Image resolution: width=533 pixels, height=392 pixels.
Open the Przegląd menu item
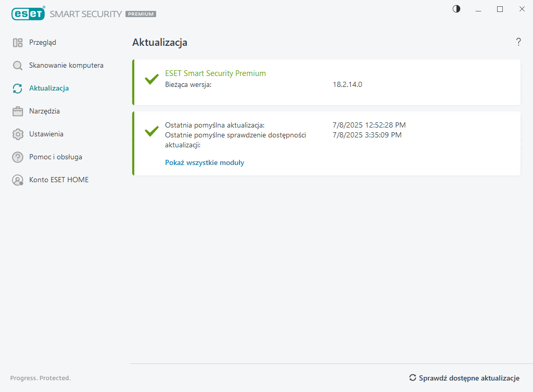coord(43,43)
